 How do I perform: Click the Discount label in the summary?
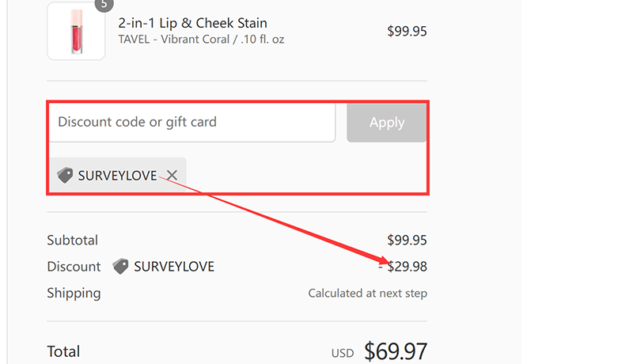74,267
